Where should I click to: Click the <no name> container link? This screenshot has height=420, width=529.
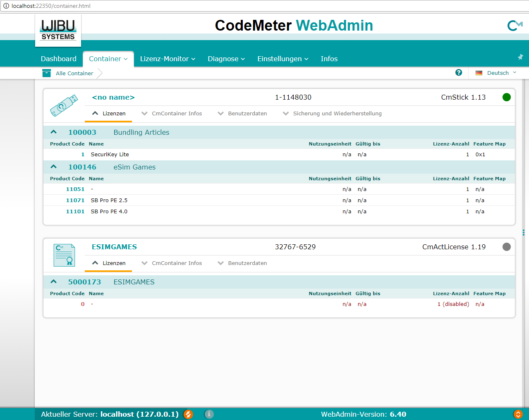pyautogui.click(x=113, y=97)
